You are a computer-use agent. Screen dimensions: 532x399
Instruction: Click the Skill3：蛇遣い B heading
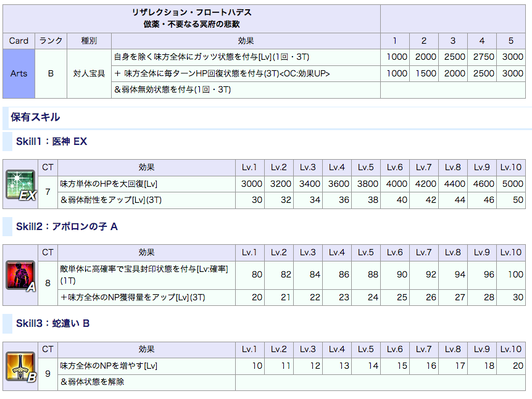[52, 323]
